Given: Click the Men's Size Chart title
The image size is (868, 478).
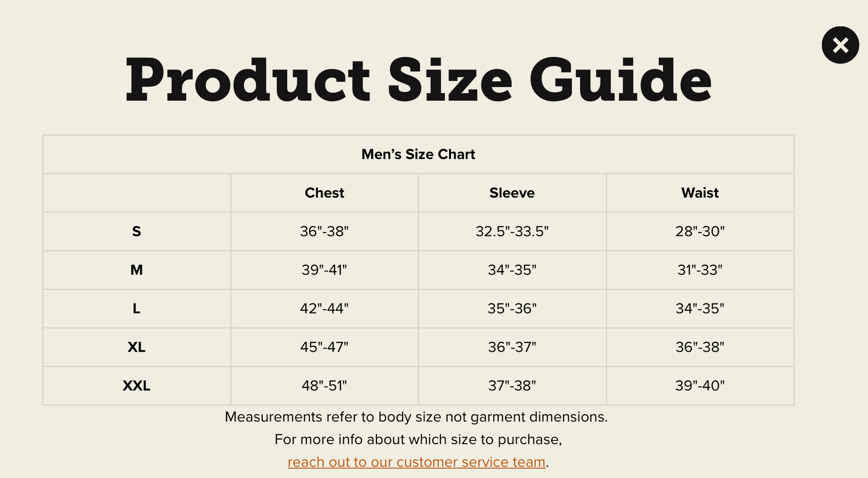Looking at the screenshot, I should click(x=418, y=154).
